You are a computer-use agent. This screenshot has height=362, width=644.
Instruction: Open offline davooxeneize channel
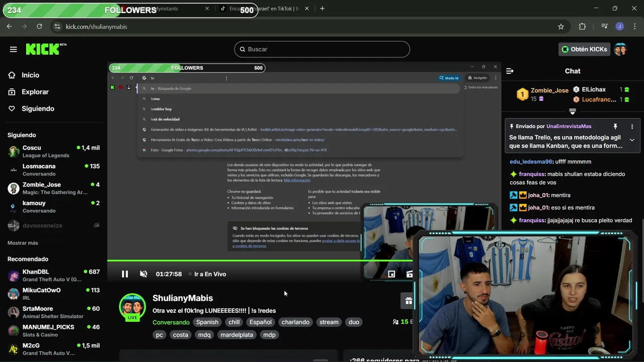coord(53,226)
